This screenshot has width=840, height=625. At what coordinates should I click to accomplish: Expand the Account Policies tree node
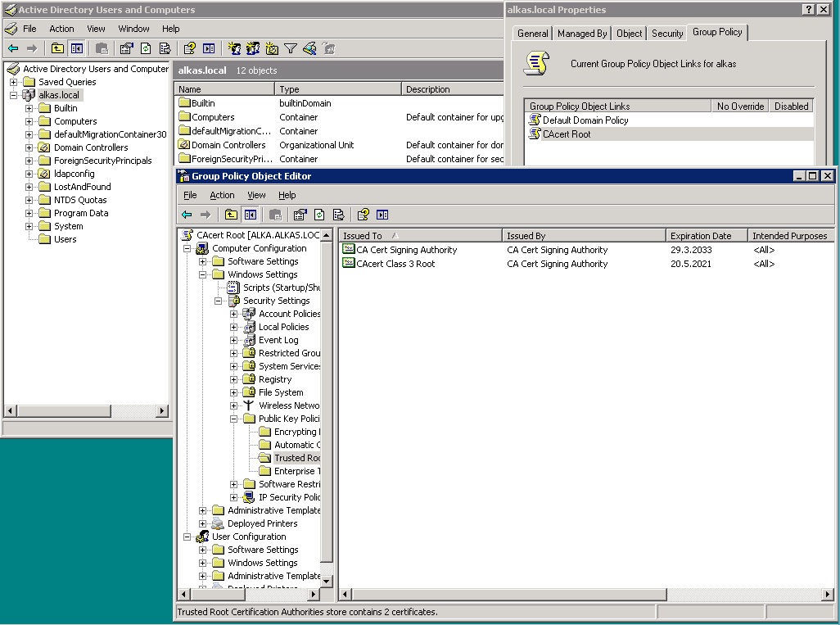[234, 314]
